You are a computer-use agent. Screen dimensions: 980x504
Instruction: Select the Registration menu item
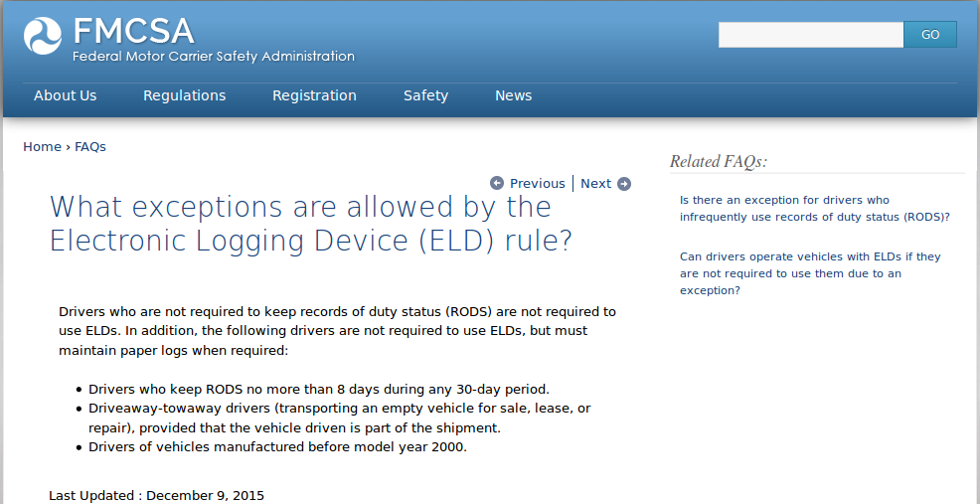[314, 95]
